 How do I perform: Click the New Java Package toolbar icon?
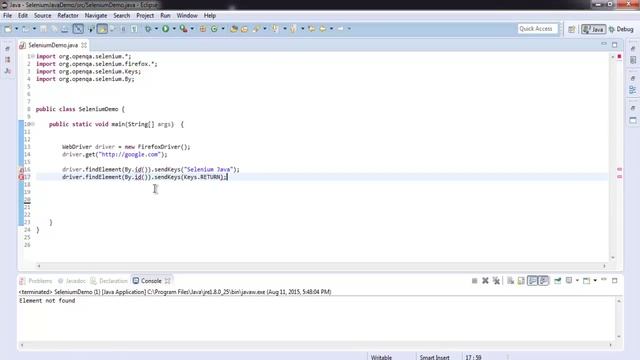[x=202, y=29]
